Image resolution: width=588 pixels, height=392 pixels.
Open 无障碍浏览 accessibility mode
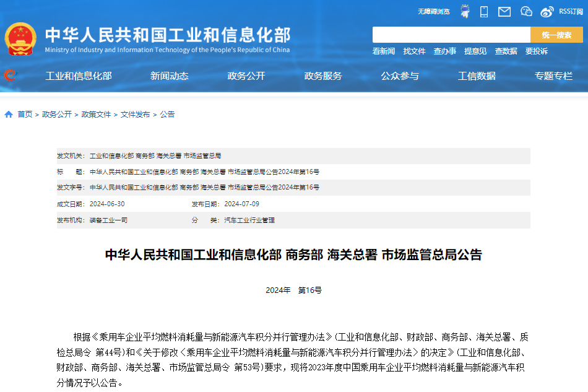pos(435,11)
